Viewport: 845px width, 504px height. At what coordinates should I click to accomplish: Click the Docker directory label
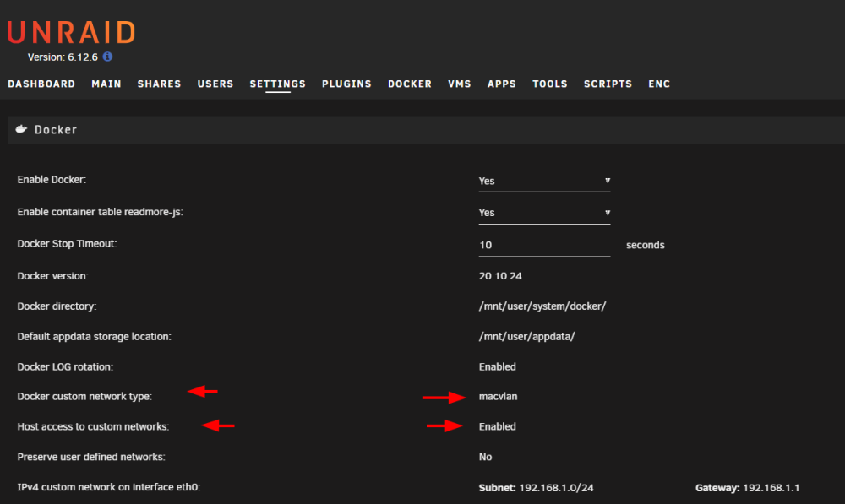tap(57, 306)
